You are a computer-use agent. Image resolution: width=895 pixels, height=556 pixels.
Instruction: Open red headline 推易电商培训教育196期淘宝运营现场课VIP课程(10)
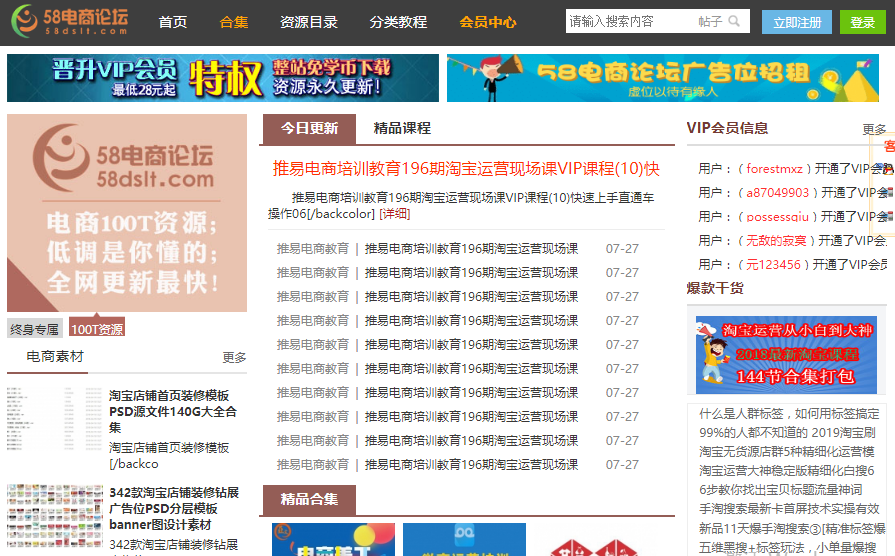pos(466,168)
